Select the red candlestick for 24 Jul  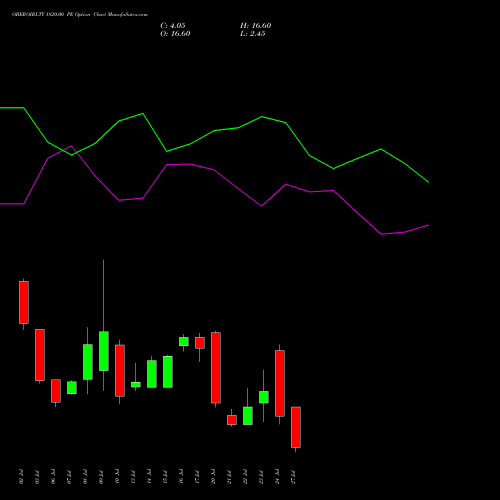tap(280, 383)
